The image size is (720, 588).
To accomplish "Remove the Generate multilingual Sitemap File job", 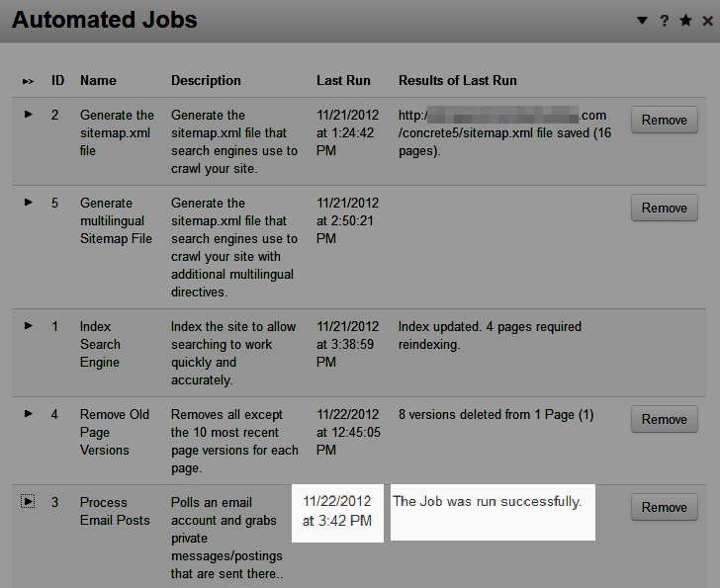I will pos(664,208).
